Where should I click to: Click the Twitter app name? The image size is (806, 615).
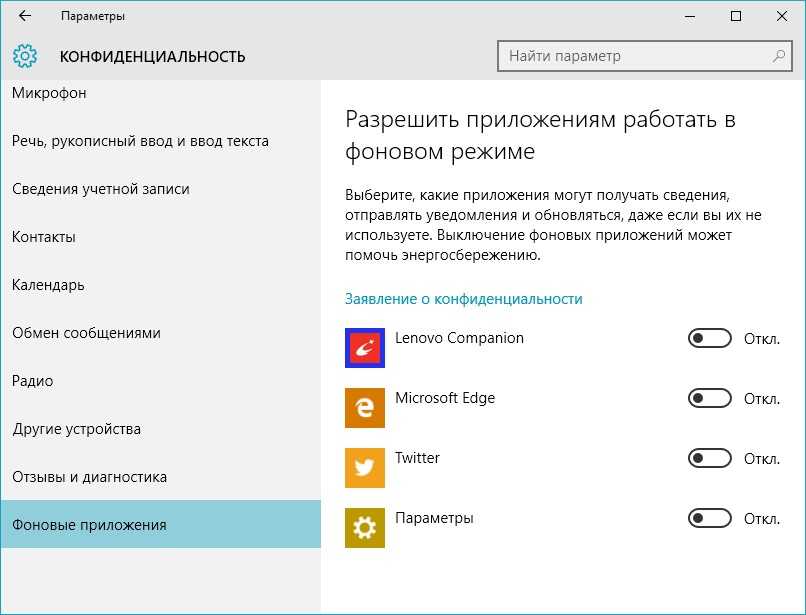coord(417,458)
